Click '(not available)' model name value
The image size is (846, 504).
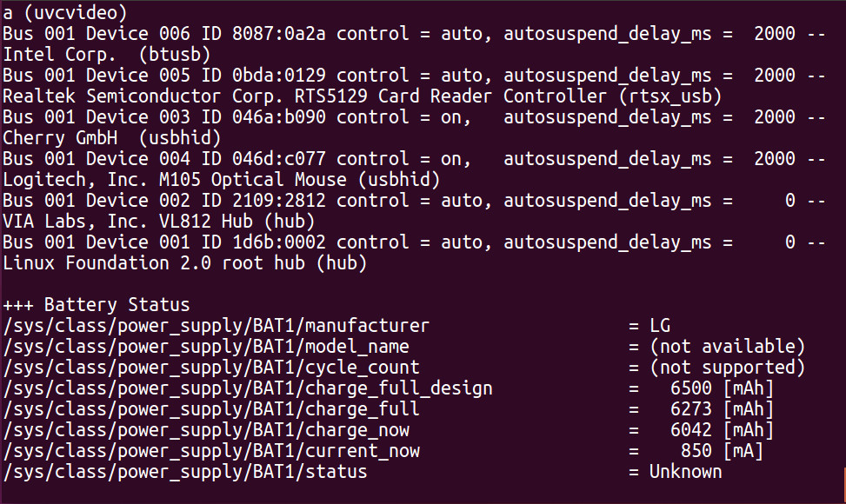pos(727,347)
